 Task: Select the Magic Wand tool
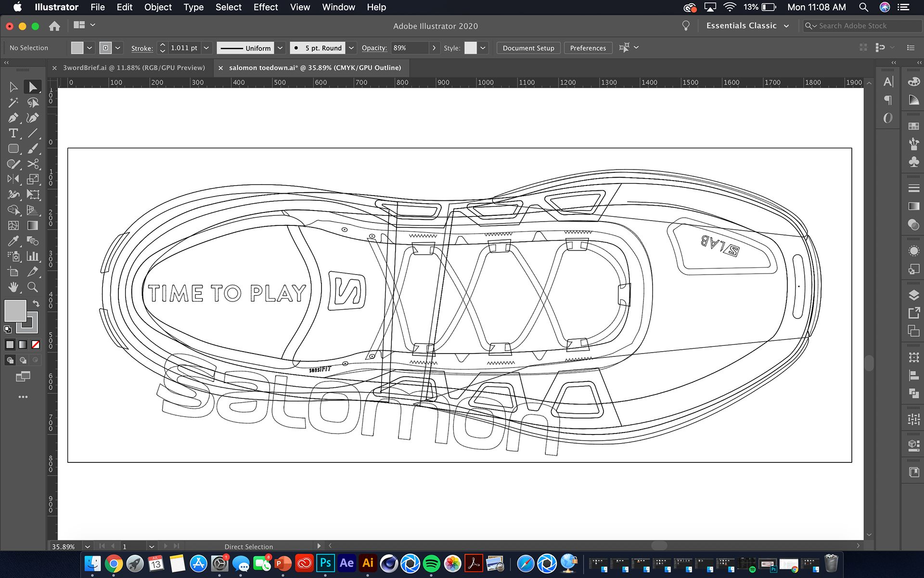13,102
